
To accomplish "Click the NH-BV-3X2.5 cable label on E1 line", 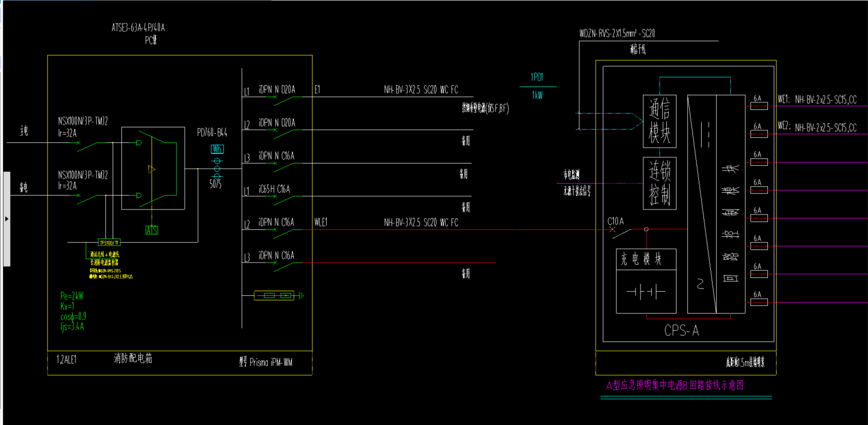I will click(x=421, y=90).
